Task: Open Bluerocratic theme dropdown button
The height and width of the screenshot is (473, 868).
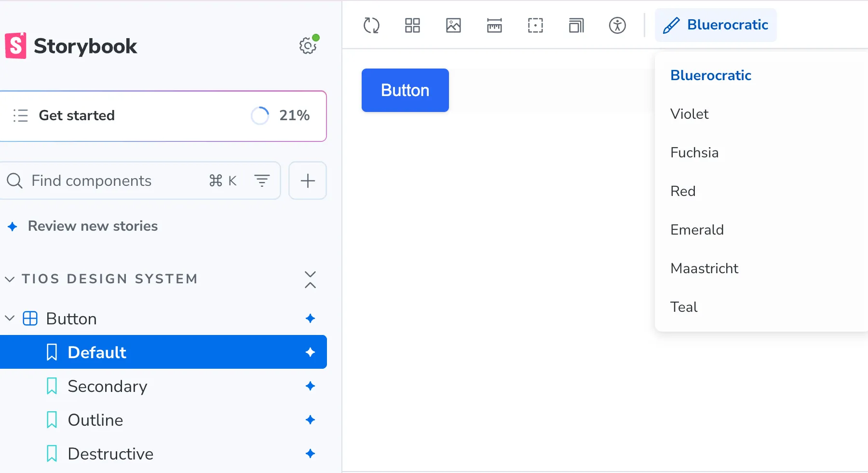Action: point(716,25)
